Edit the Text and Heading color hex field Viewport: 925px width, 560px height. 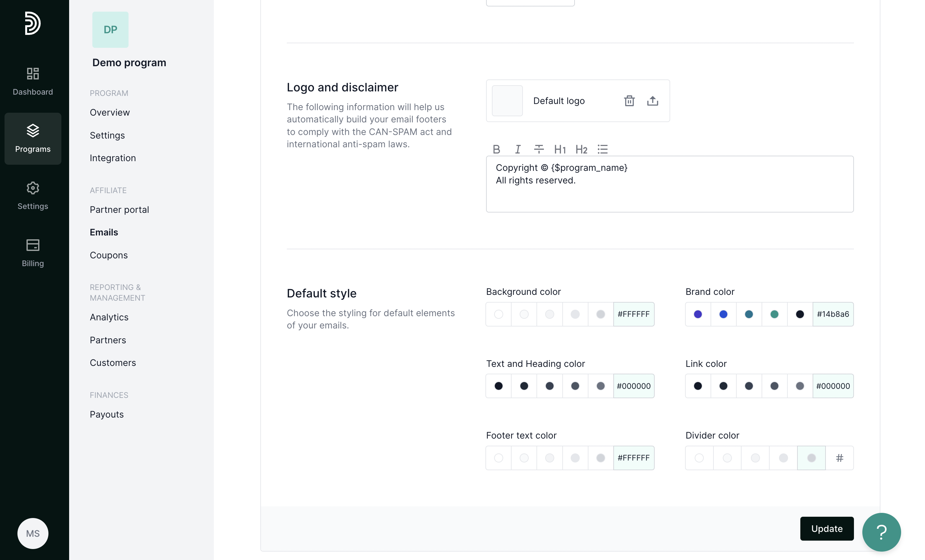633,386
